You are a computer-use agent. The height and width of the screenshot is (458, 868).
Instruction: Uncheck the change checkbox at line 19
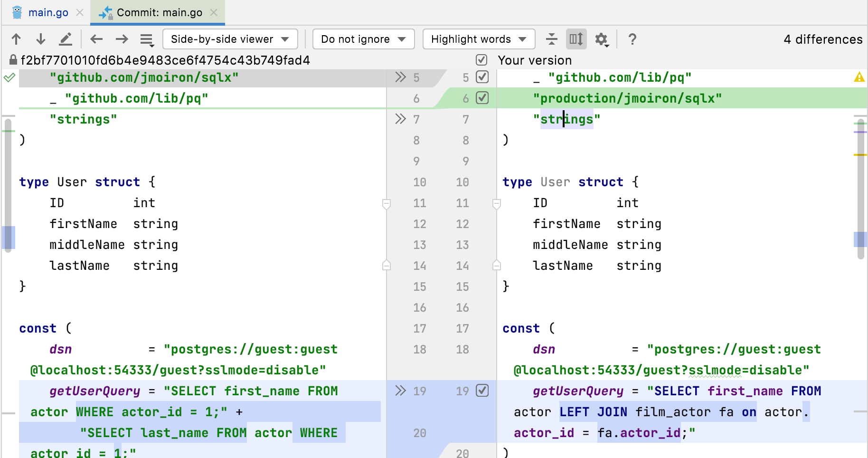click(x=483, y=391)
